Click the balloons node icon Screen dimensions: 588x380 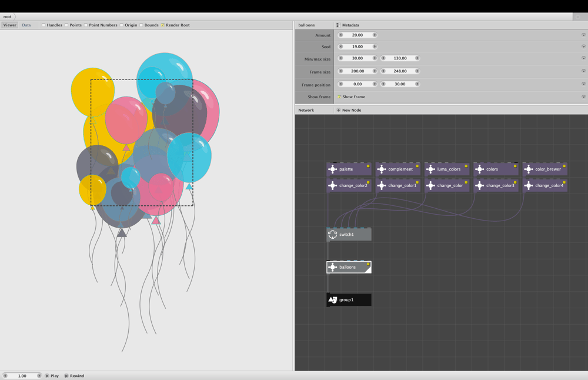[x=332, y=267]
